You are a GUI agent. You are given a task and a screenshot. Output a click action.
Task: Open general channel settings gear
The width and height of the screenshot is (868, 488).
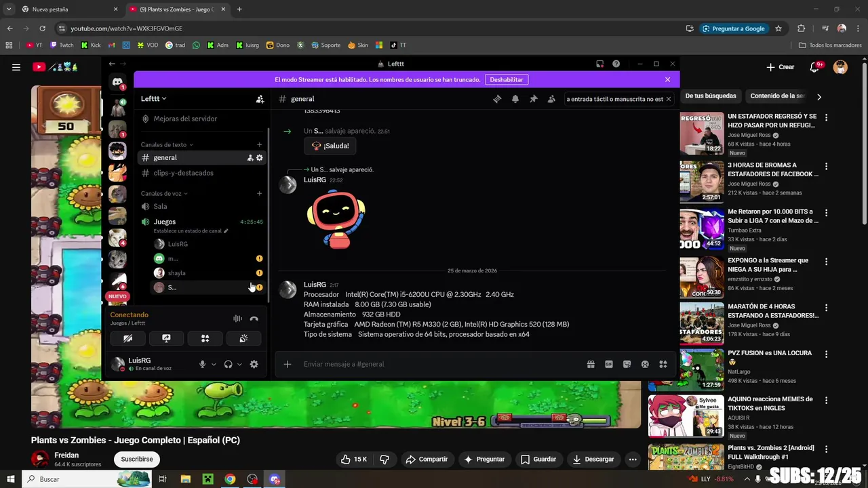click(x=259, y=158)
